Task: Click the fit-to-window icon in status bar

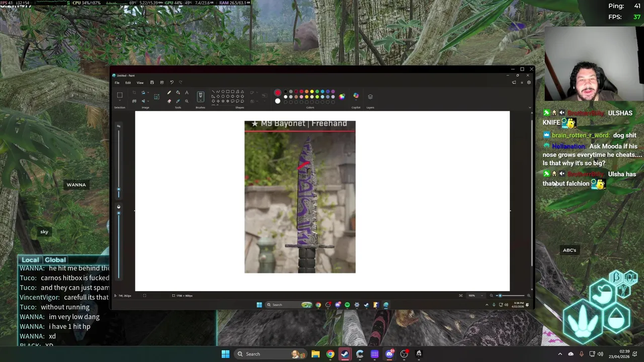Action: (461, 296)
